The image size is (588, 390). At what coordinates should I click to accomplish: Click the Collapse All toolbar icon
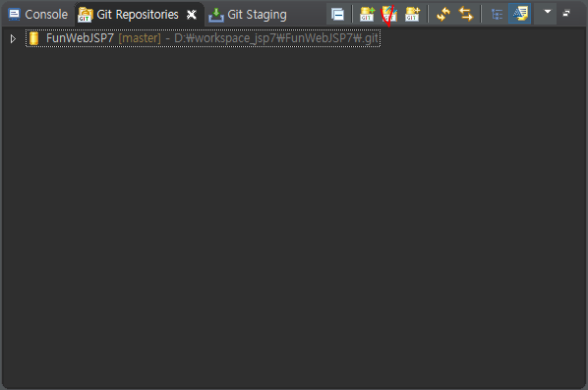(x=338, y=15)
